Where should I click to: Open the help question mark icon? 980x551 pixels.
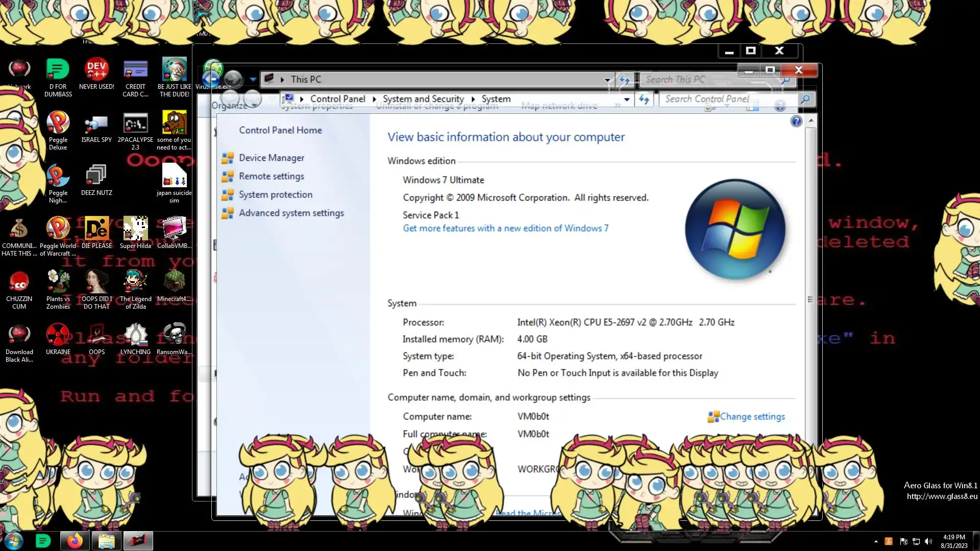(796, 121)
